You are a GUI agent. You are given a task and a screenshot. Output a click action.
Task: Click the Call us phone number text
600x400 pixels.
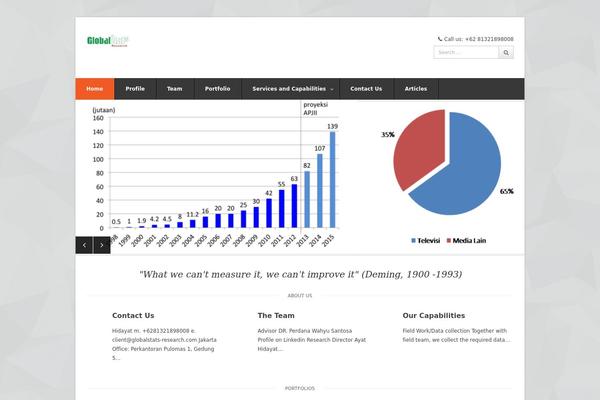click(x=479, y=39)
